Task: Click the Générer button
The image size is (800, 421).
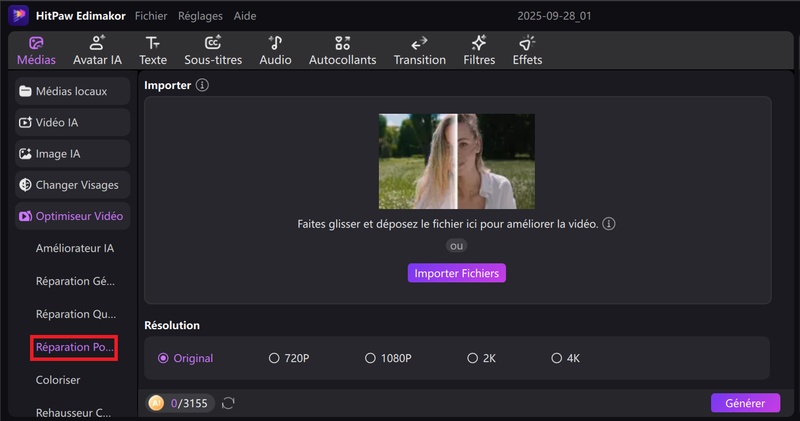Action: 745,403
